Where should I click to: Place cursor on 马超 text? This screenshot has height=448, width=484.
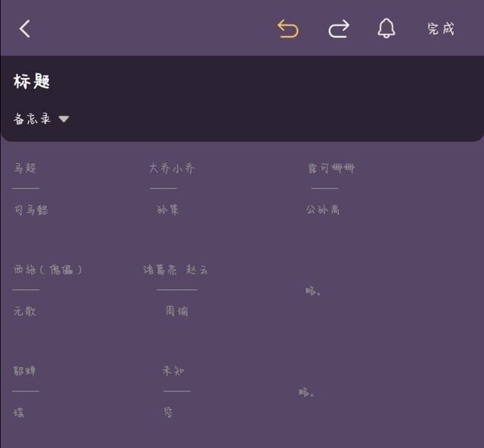(x=25, y=168)
